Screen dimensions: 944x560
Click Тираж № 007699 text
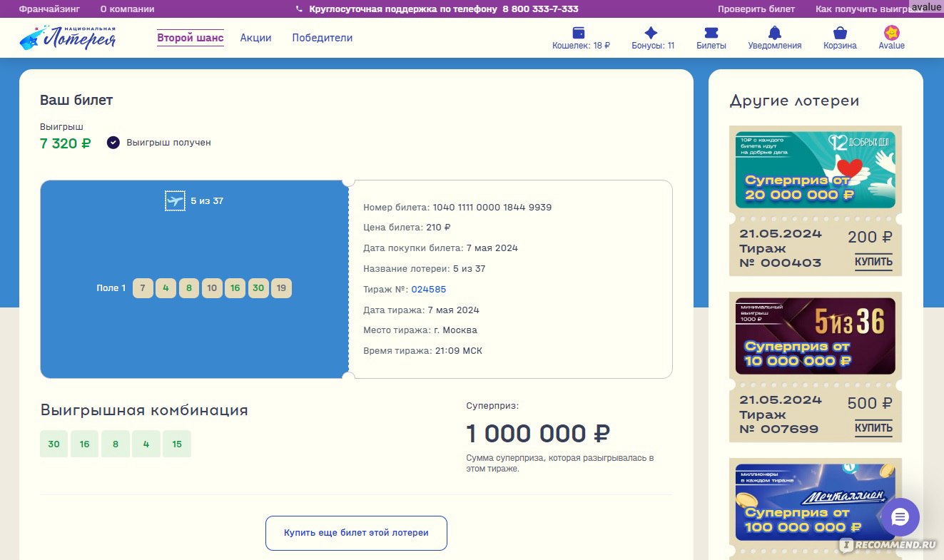click(778, 422)
